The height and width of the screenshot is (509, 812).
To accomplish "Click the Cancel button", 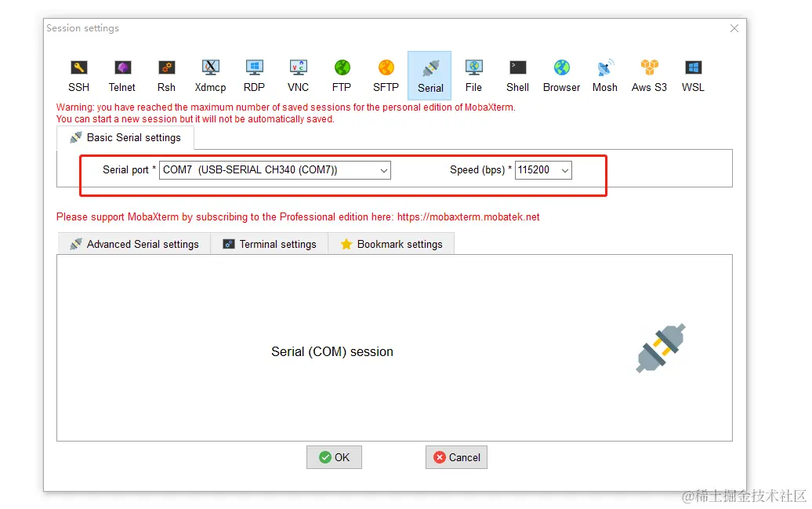I will pos(456,457).
